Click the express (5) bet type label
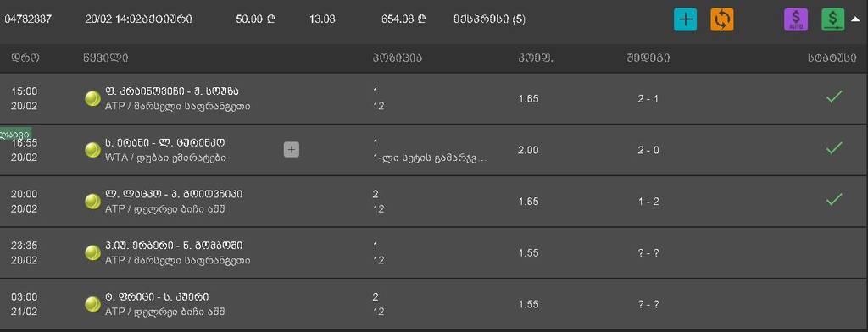Viewport: 868px width, 332px height. click(489, 19)
